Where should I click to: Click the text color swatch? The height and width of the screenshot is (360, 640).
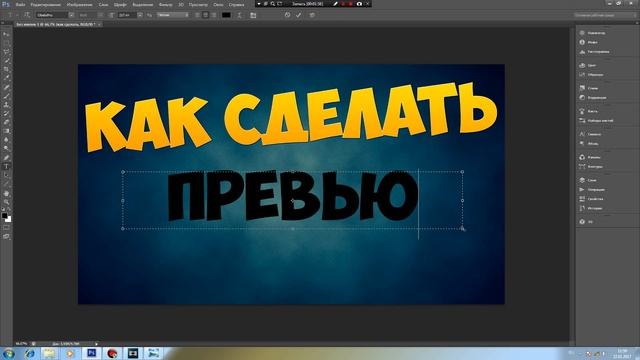(226, 15)
